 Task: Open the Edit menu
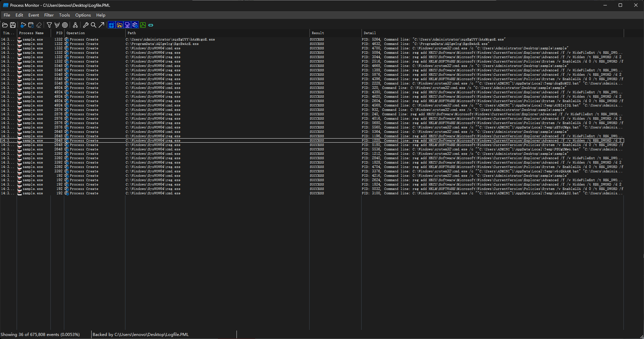[x=19, y=15]
